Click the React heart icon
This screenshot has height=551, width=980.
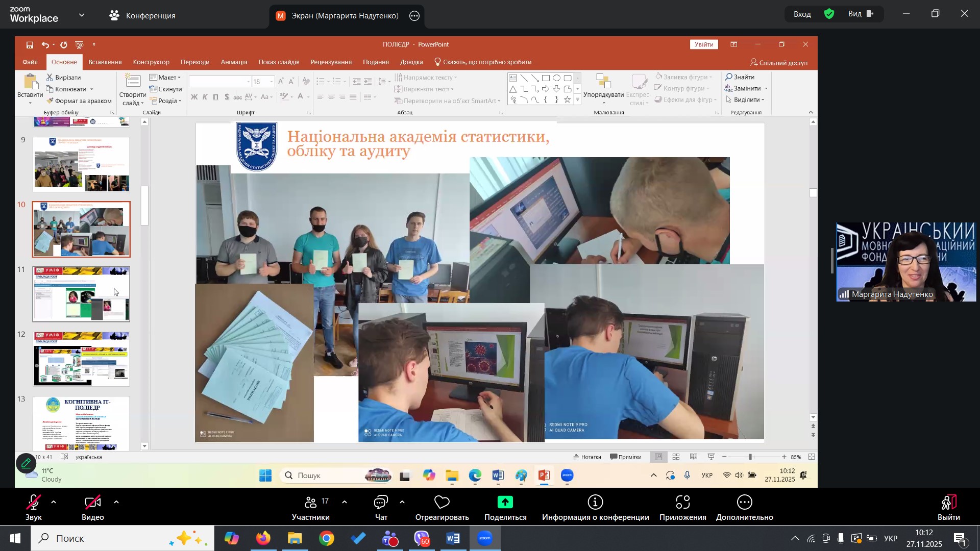pos(442,503)
